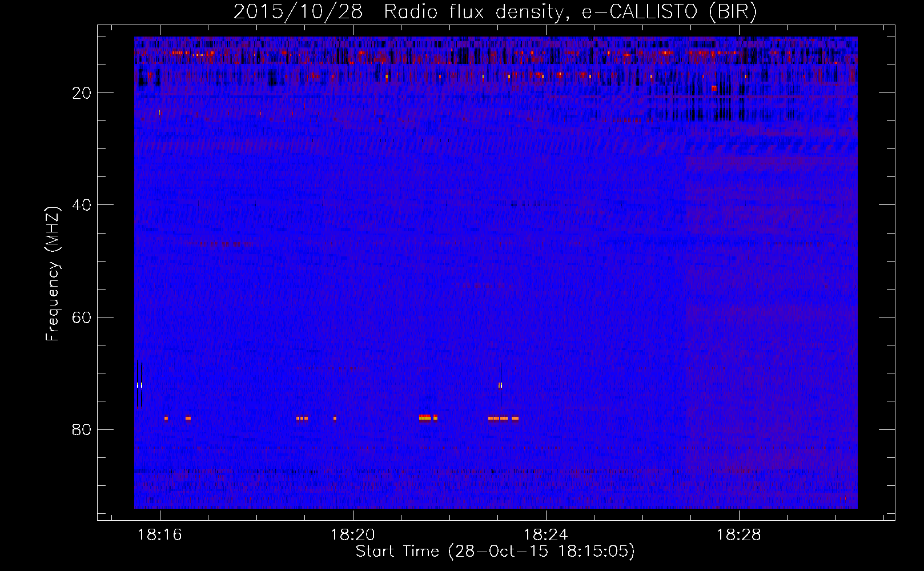Click the 40 MHz frequency tick label
This screenshot has height=571, width=924.
[x=82, y=205]
